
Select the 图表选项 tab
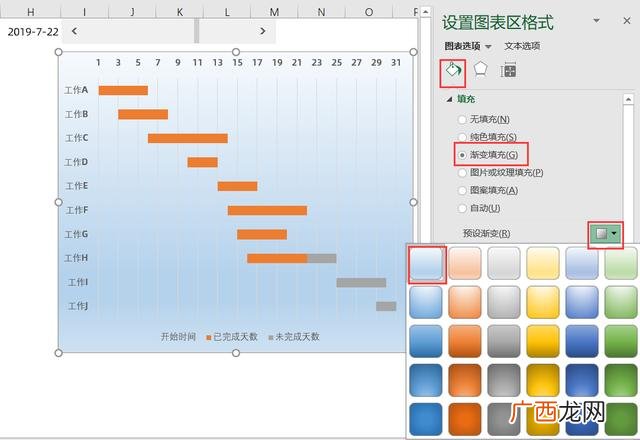(x=462, y=46)
